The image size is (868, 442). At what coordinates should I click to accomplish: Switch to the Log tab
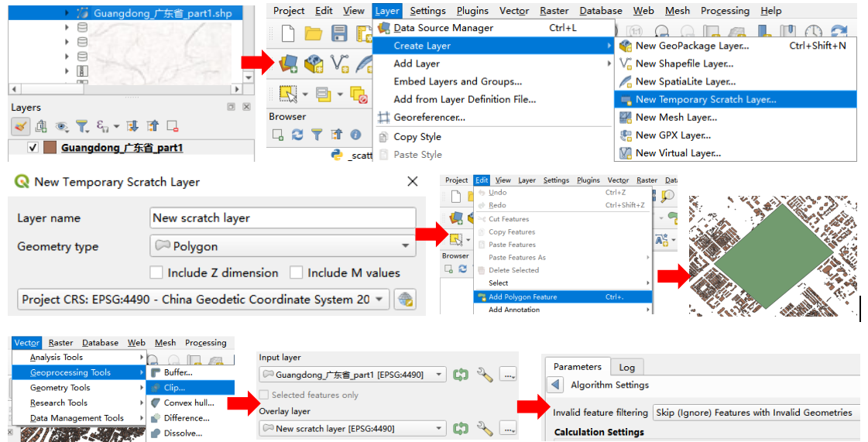pyautogui.click(x=626, y=368)
